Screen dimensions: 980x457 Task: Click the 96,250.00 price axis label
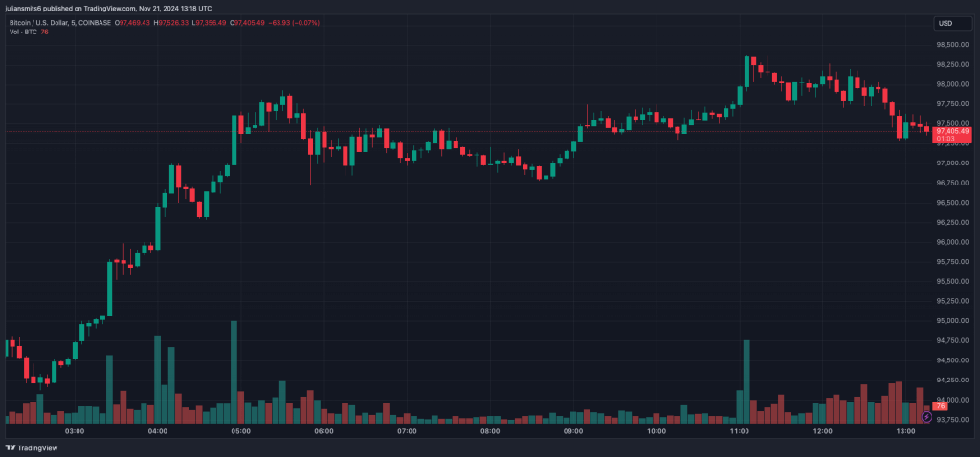(x=952, y=222)
